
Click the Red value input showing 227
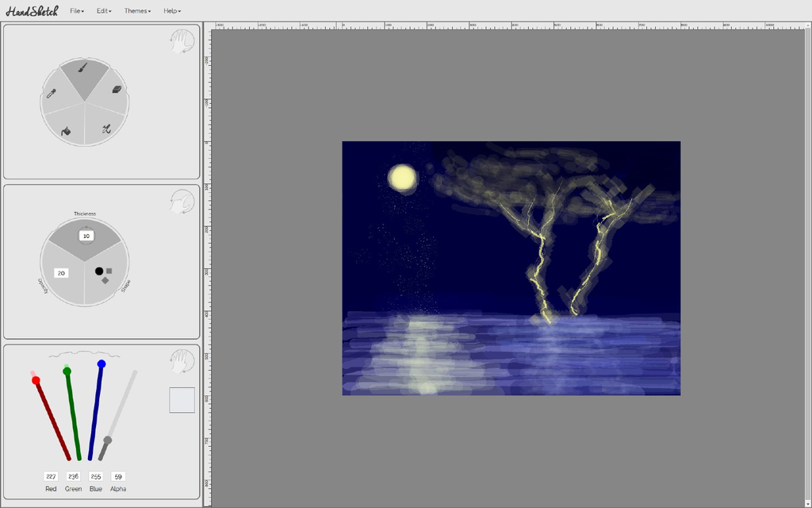50,476
